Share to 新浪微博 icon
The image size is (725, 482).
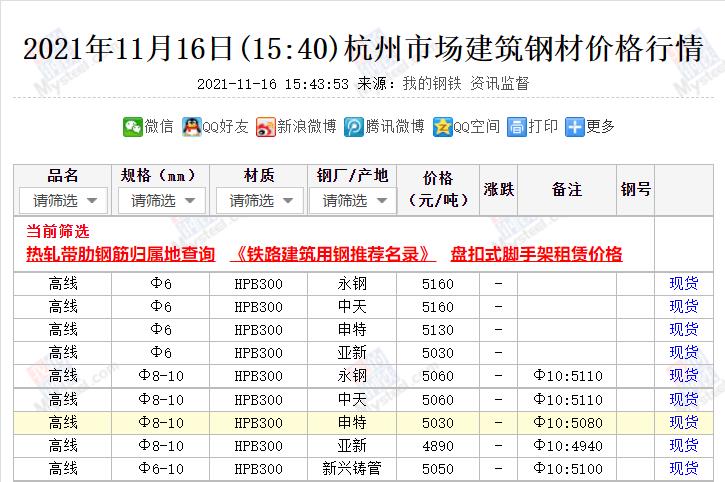coord(266,127)
